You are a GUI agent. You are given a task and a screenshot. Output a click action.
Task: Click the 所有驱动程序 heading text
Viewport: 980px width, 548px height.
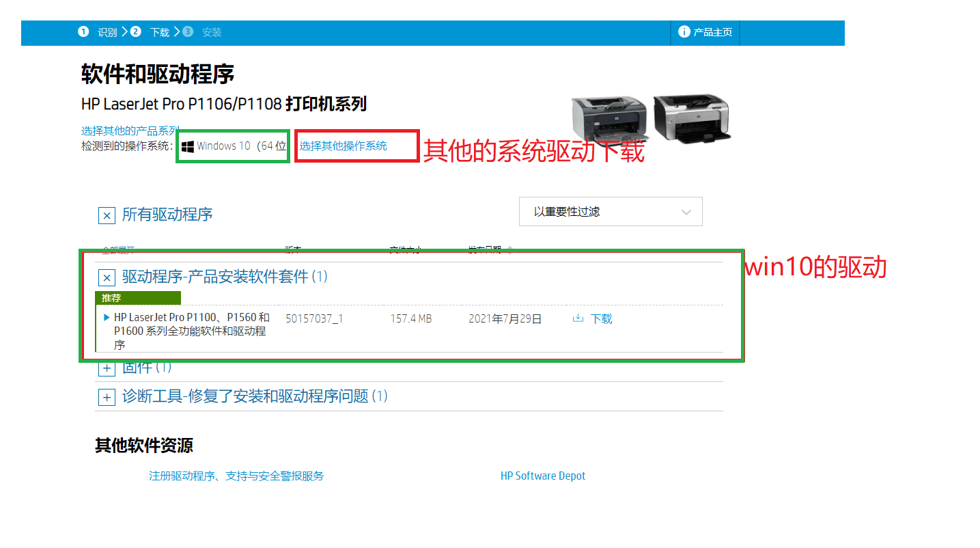click(167, 215)
